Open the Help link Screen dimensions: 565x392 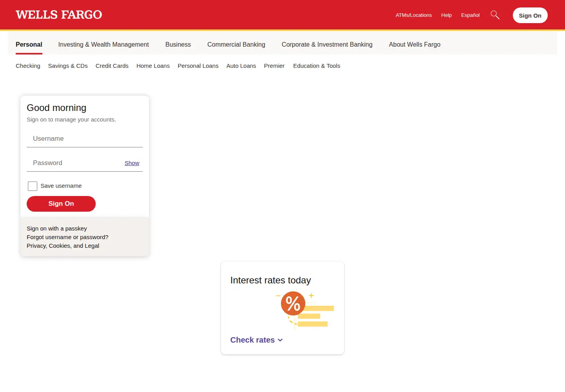click(x=447, y=15)
